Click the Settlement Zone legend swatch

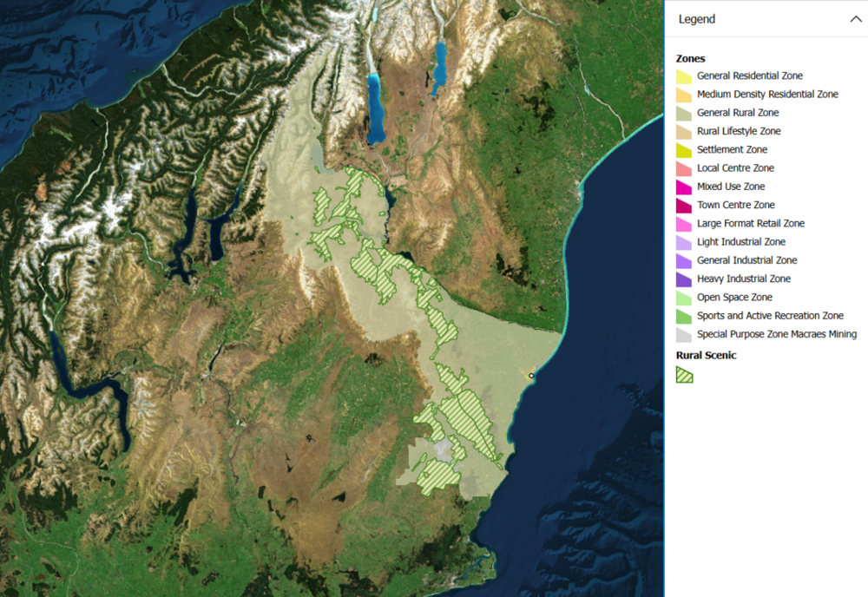point(684,150)
